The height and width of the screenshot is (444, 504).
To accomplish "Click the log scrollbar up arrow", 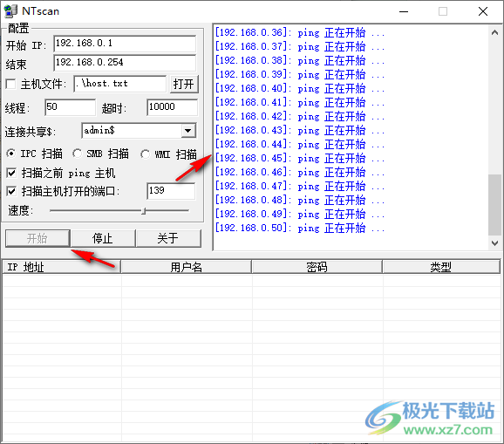I will pos(494,32).
